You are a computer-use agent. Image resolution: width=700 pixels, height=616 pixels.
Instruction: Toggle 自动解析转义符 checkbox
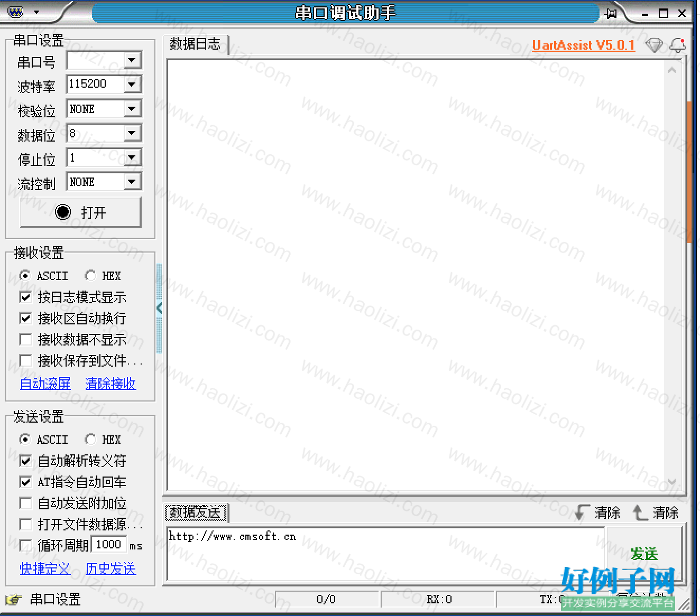click(x=25, y=461)
